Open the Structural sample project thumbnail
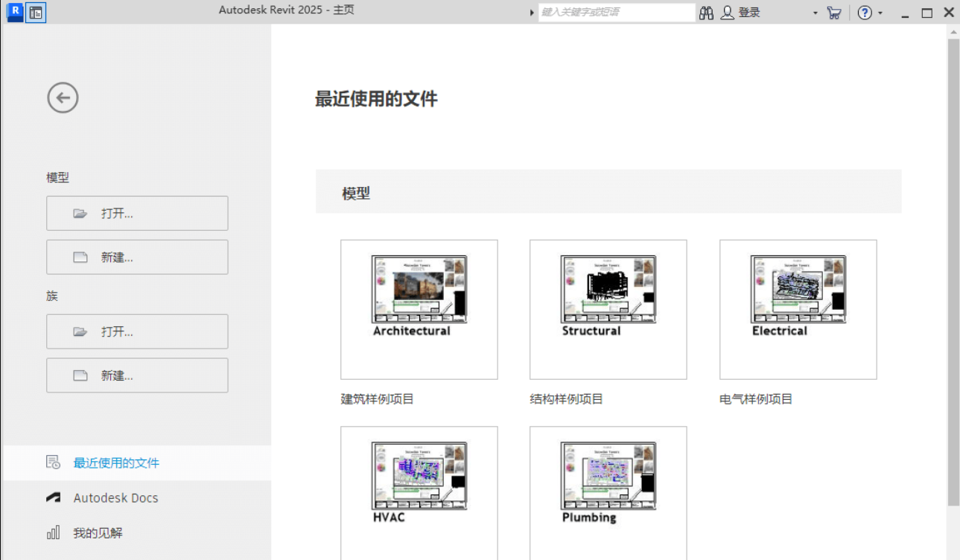 pos(608,309)
